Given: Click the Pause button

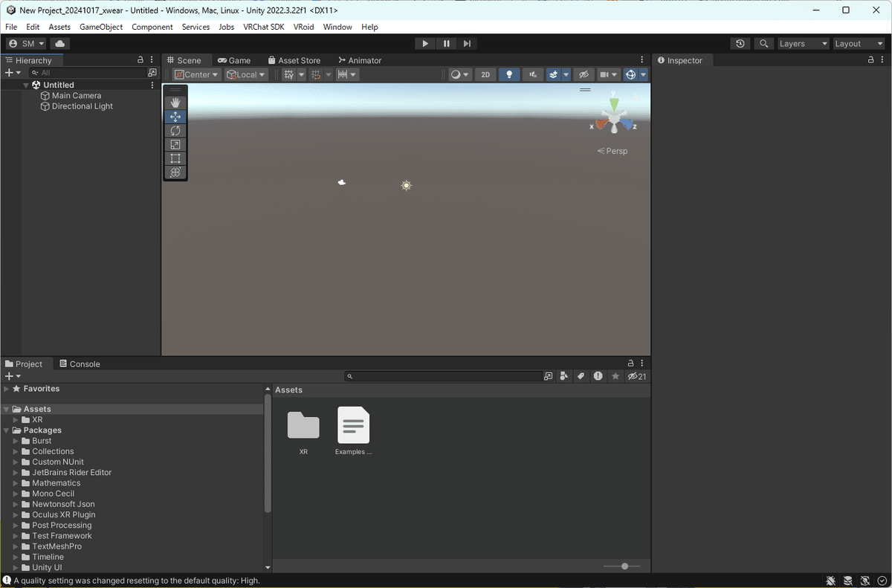Looking at the screenshot, I should pos(446,44).
